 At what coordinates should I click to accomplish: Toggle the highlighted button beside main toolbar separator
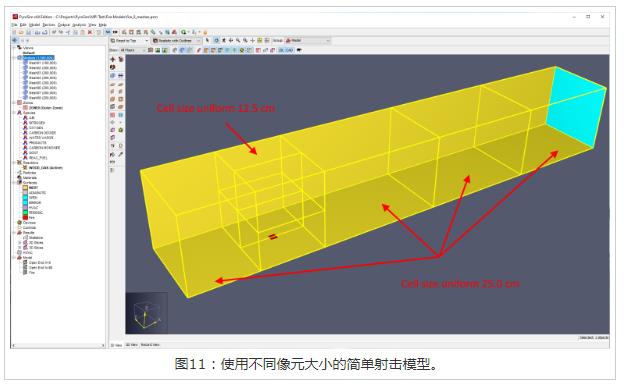point(108,32)
